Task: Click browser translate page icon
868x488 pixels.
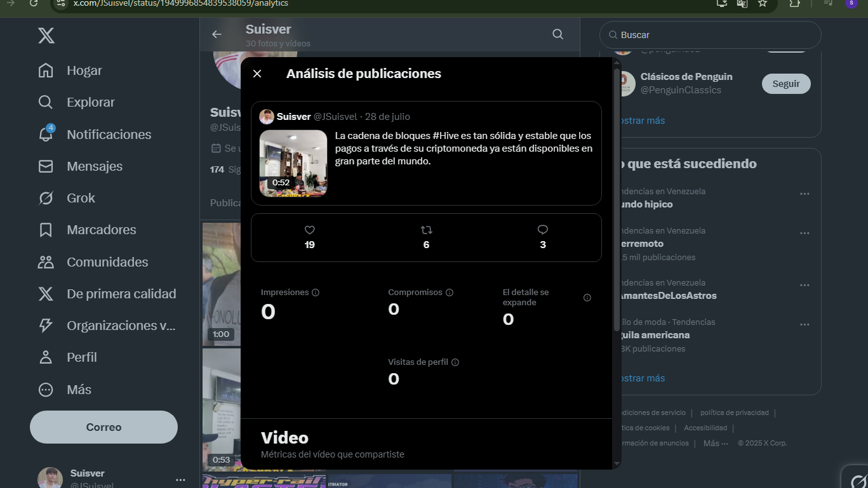Action: (742, 3)
